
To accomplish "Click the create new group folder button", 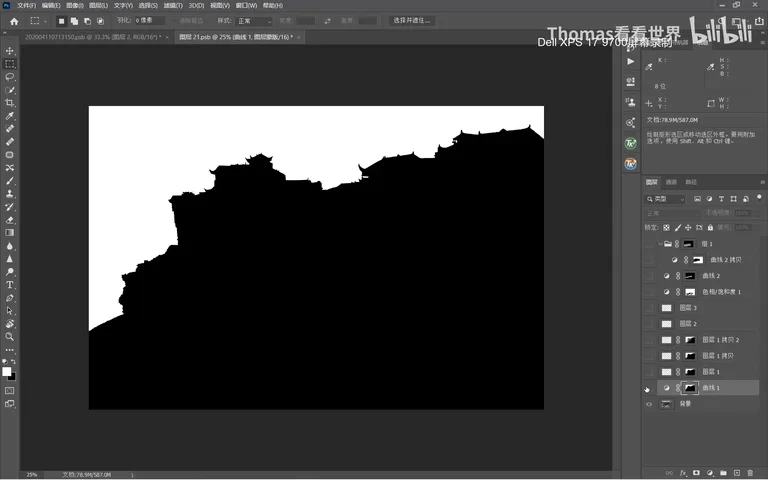I will click(723, 473).
